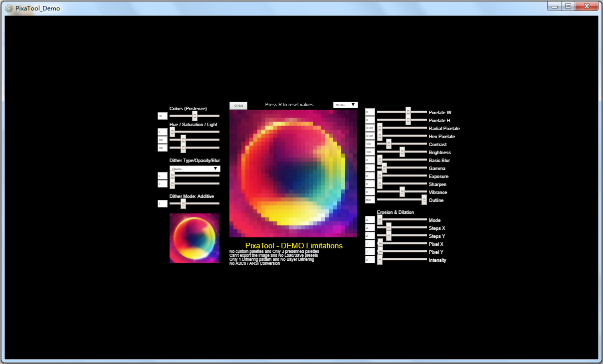Focus the Brightness value field
This screenshot has width=603, height=364.
(x=370, y=152)
